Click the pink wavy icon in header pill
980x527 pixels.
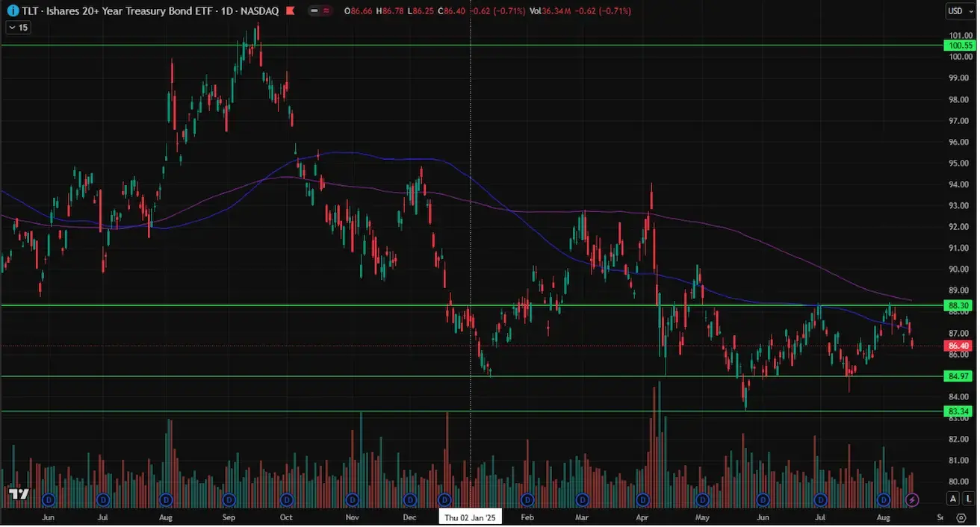tap(326, 11)
